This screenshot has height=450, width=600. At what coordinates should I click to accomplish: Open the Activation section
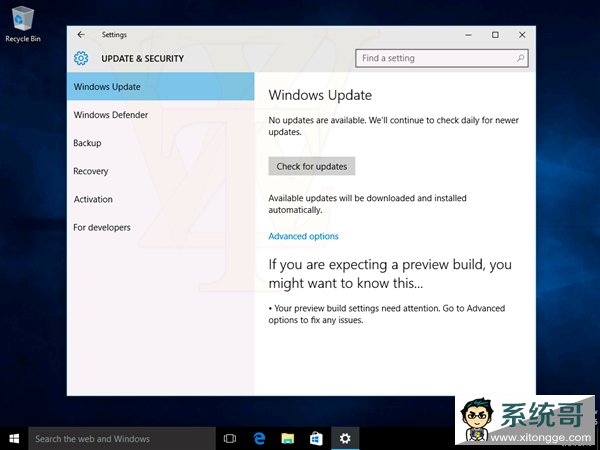click(160, 199)
